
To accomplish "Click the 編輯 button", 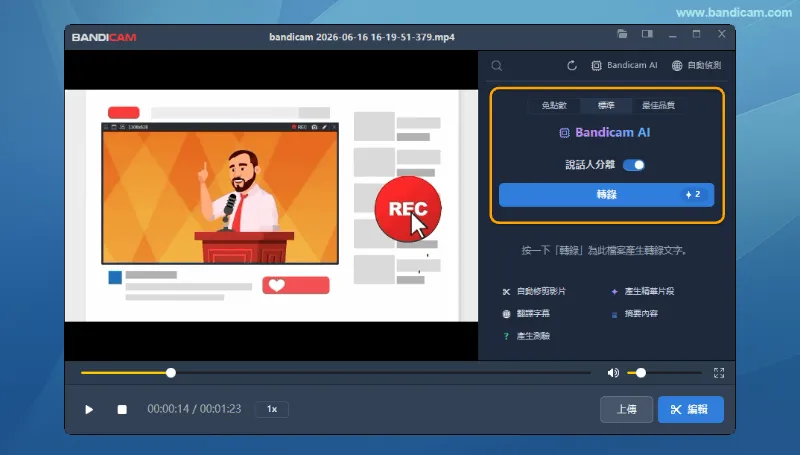I will [x=691, y=409].
